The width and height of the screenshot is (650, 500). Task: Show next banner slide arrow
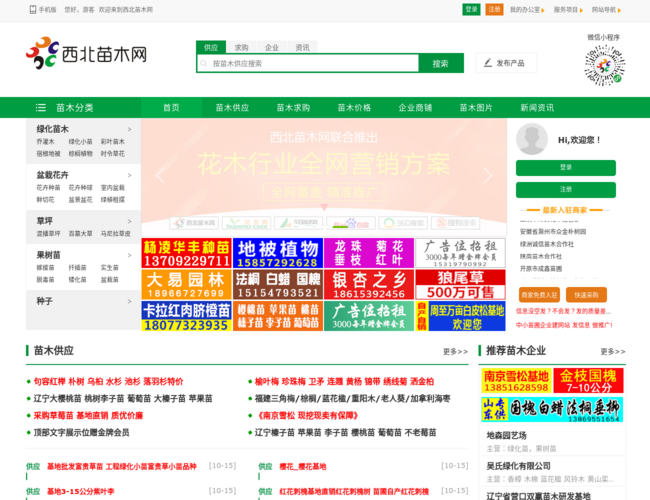[x=488, y=175]
